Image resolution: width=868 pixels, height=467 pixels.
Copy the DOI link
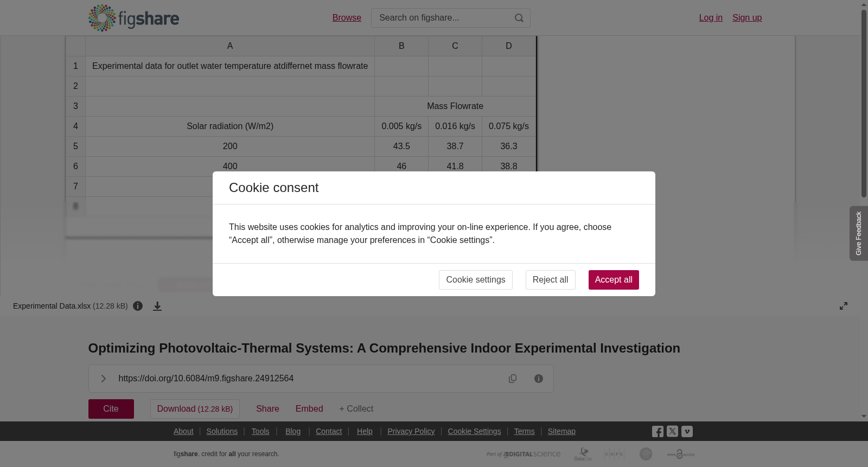[x=513, y=379]
